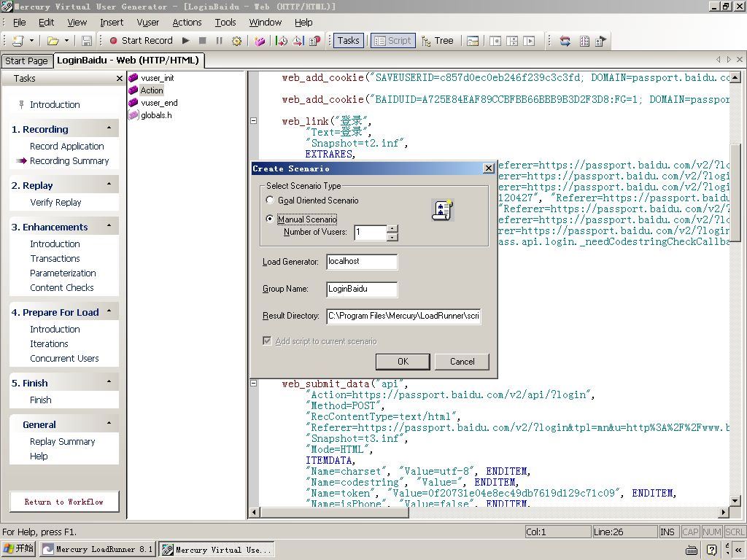This screenshot has width=747, height=560.
Task: Open the File menu
Action: coord(20,23)
